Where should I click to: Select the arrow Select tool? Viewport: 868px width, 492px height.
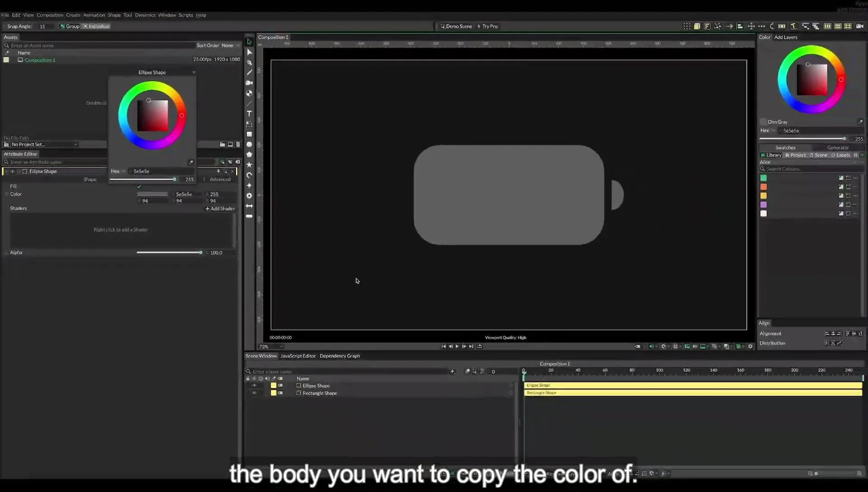coord(249,42)
